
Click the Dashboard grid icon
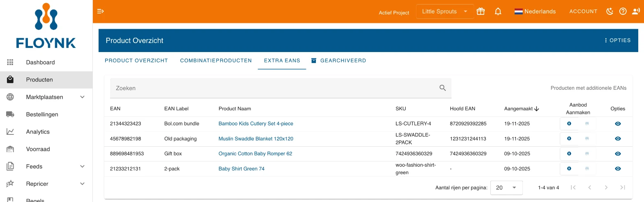[10, 62]
